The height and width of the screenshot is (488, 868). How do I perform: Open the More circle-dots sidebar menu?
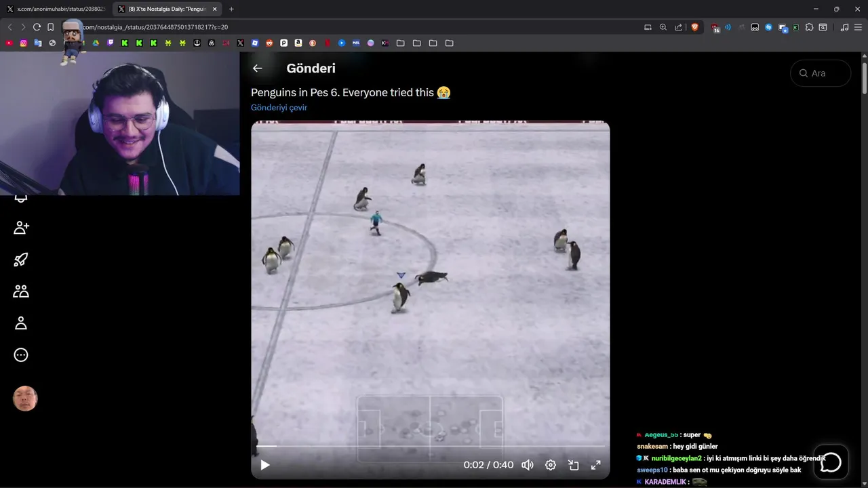[21, 355]
